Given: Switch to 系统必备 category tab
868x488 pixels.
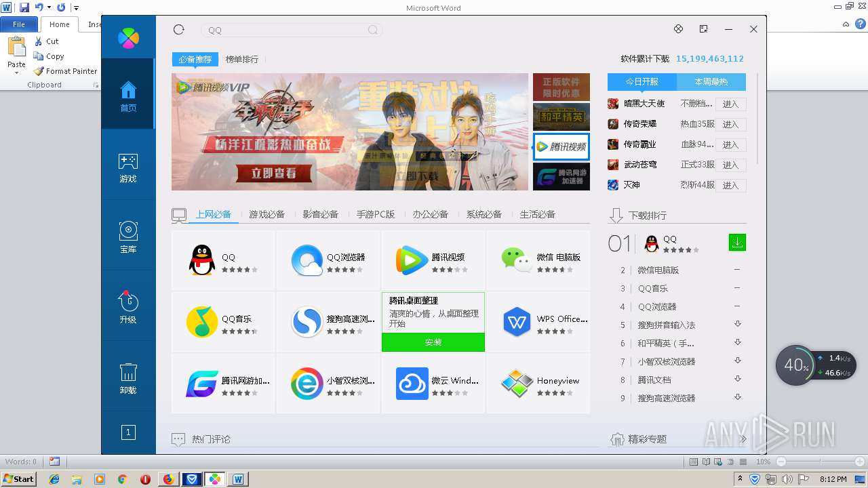Looking at the screenshot, I should (x=484, y=214).
